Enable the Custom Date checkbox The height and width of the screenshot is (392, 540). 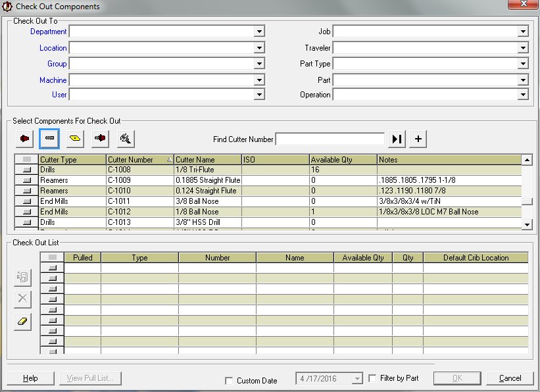tap(229, 381)
